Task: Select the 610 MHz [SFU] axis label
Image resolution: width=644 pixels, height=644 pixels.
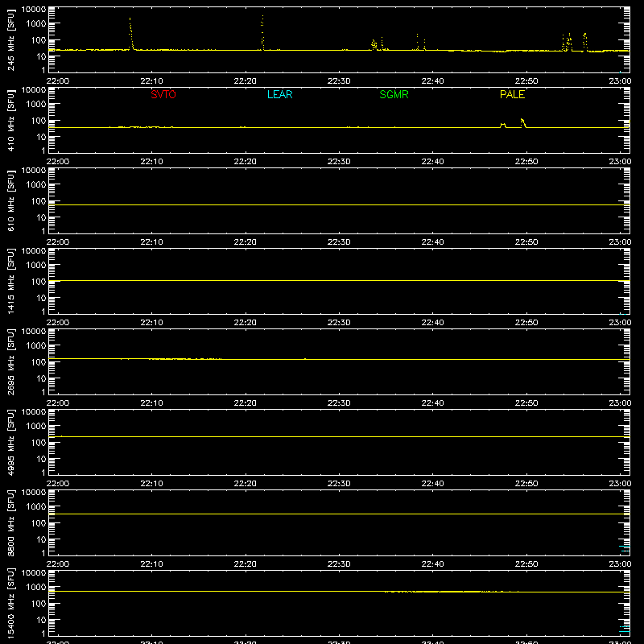Action: (10, 200)
